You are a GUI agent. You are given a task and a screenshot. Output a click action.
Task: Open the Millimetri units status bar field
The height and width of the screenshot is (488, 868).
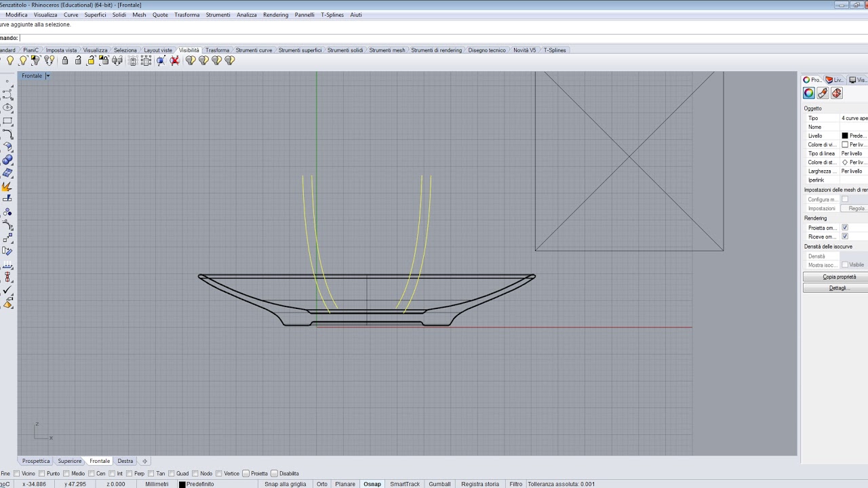pos(157,484)
